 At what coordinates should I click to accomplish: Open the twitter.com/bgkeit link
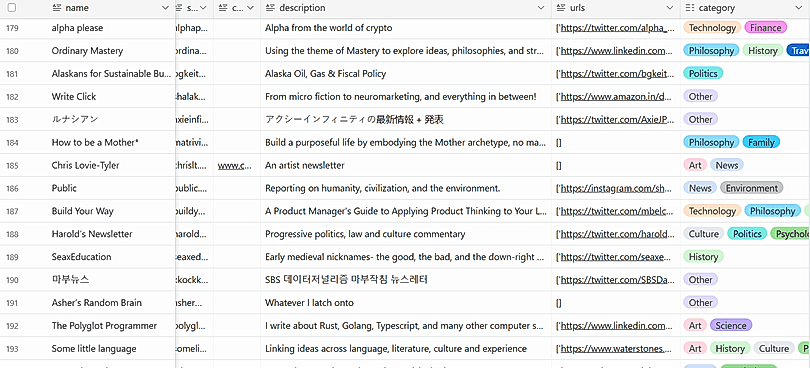pyautogui.click(x=617, y=73)
